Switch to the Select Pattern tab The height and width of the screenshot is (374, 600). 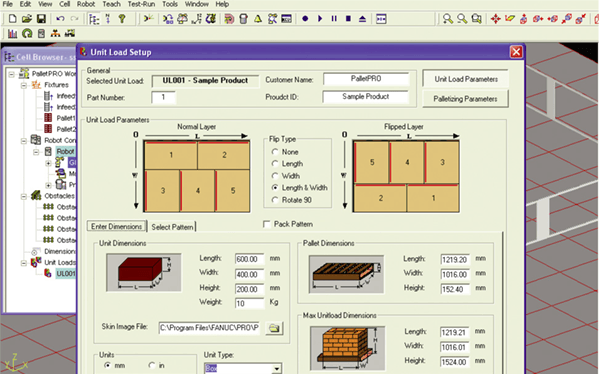[x=172, y=227]
